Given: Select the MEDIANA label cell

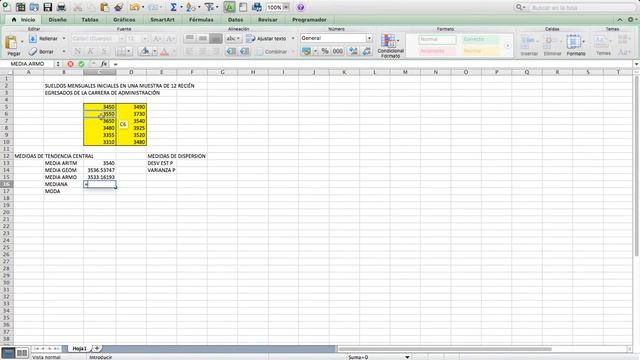Looking at the screenshot, I should point(64,184).
